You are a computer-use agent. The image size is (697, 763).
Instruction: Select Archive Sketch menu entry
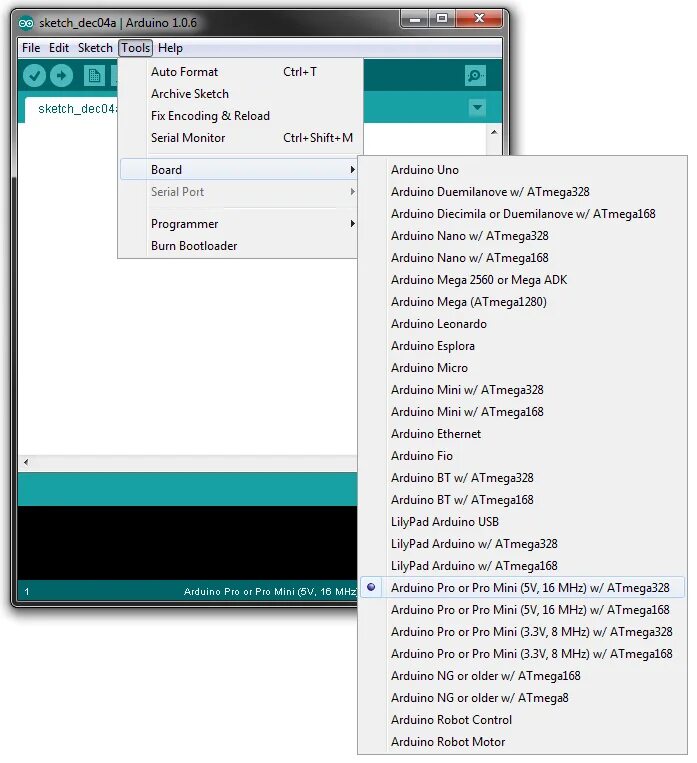point(238,94)
